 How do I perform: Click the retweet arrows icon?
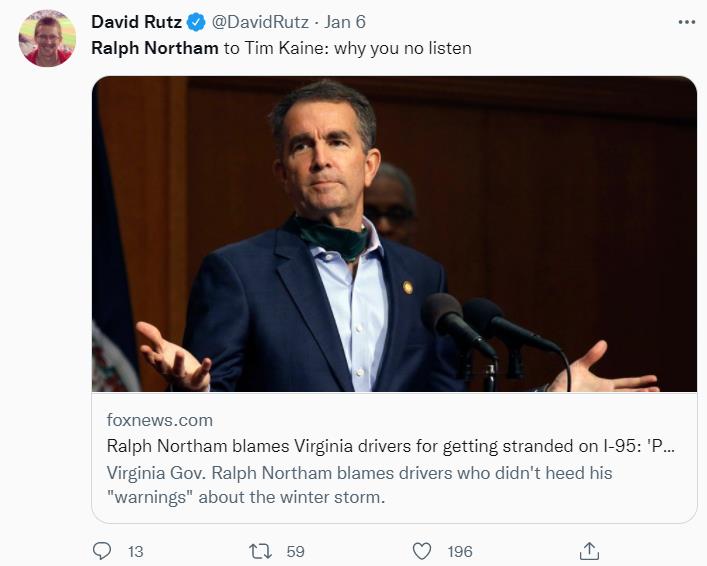(x=259, y=551)
